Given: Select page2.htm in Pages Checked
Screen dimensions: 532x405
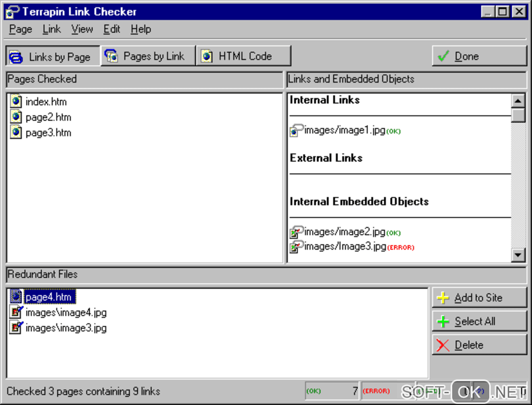Looking at the screenshot, I should [x=49, y=117].
